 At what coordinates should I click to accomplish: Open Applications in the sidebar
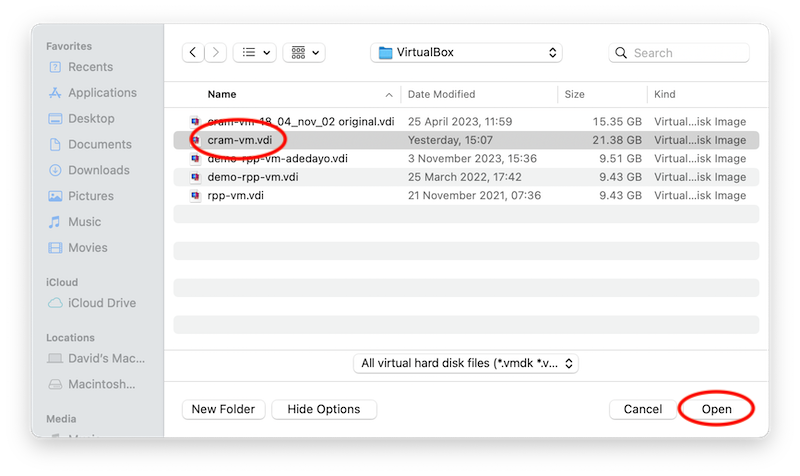pos(103,93)
